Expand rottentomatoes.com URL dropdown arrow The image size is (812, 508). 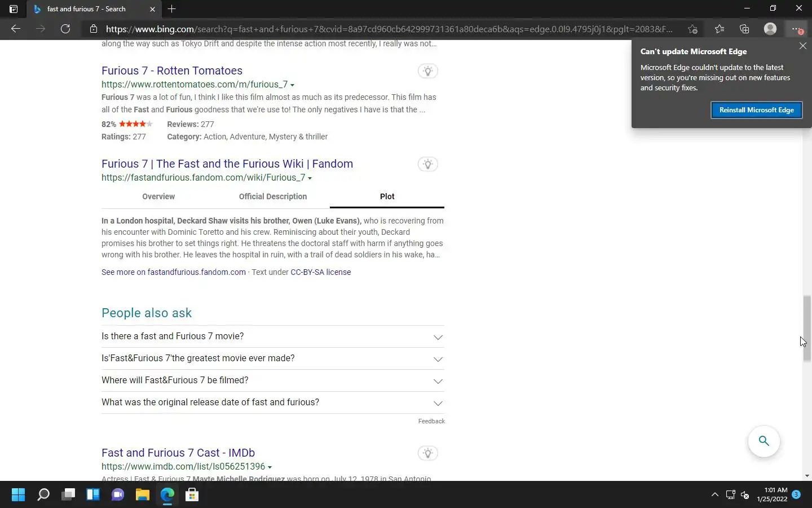point(292,85)
